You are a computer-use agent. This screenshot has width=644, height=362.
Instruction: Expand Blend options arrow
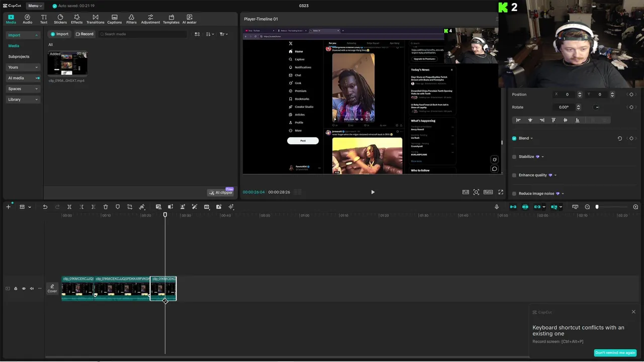(x=532, y=138)
